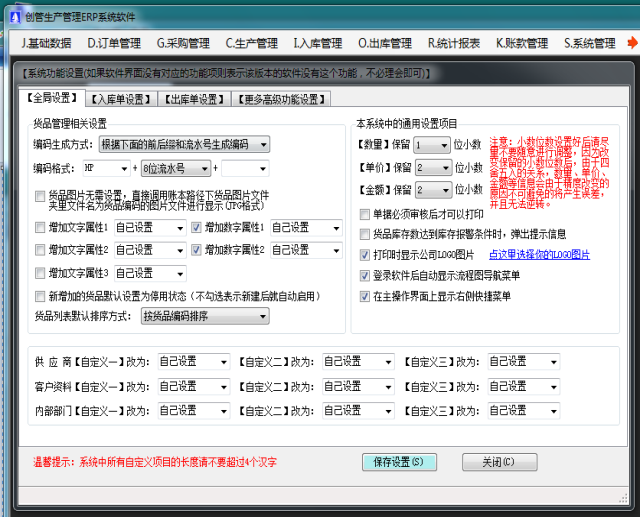
Task: Tick the 增加文字属性1 checkbox
Action: (x=40, y=227)
